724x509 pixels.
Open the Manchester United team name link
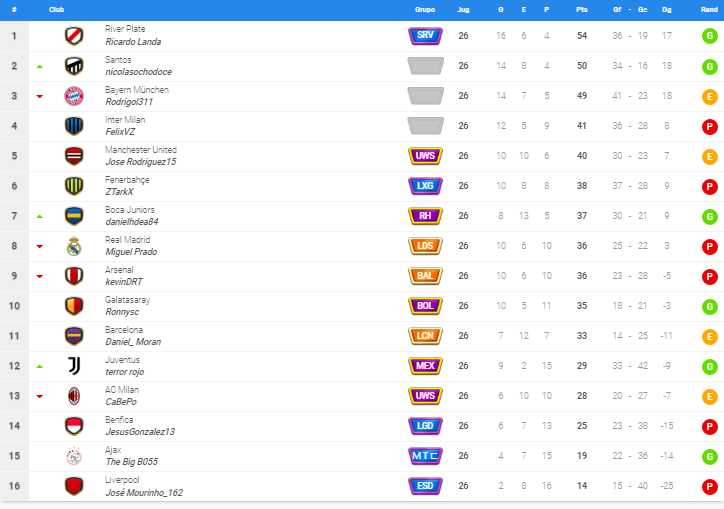point(141,150)
